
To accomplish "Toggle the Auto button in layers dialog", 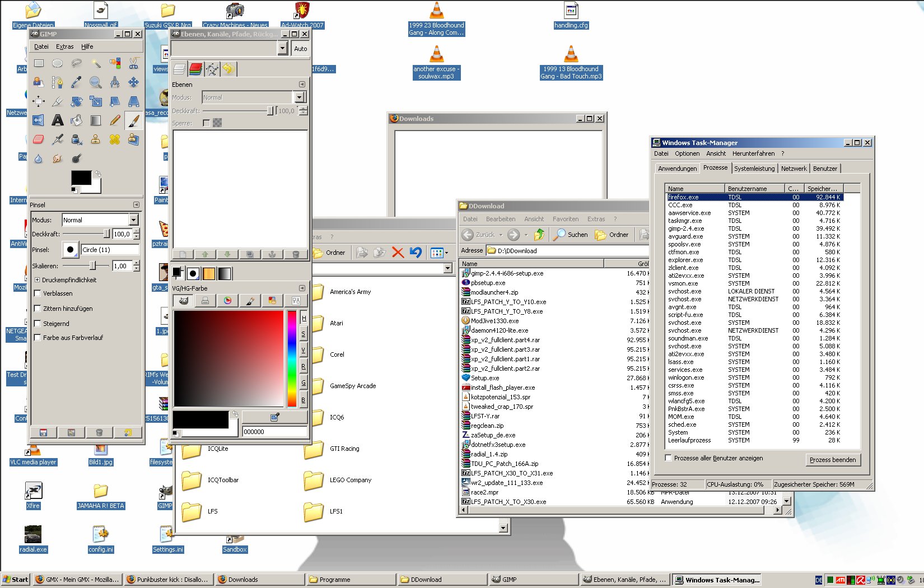I will pyautogui.click(x=301, y=49).
